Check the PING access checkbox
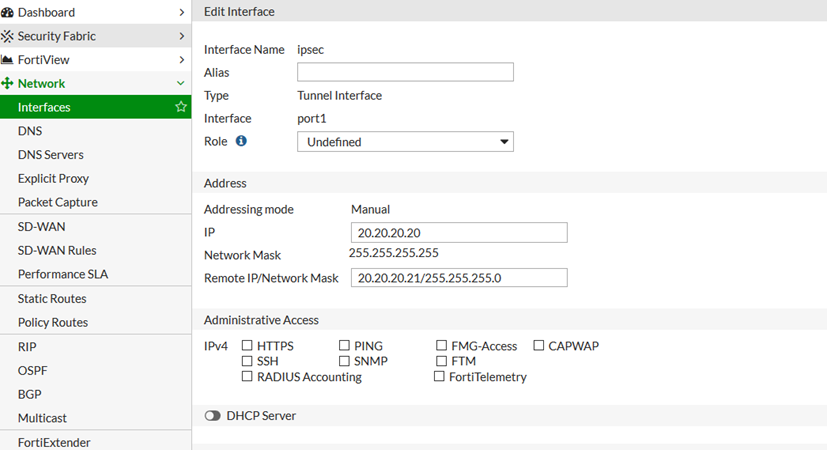 [x=345, y=346]
